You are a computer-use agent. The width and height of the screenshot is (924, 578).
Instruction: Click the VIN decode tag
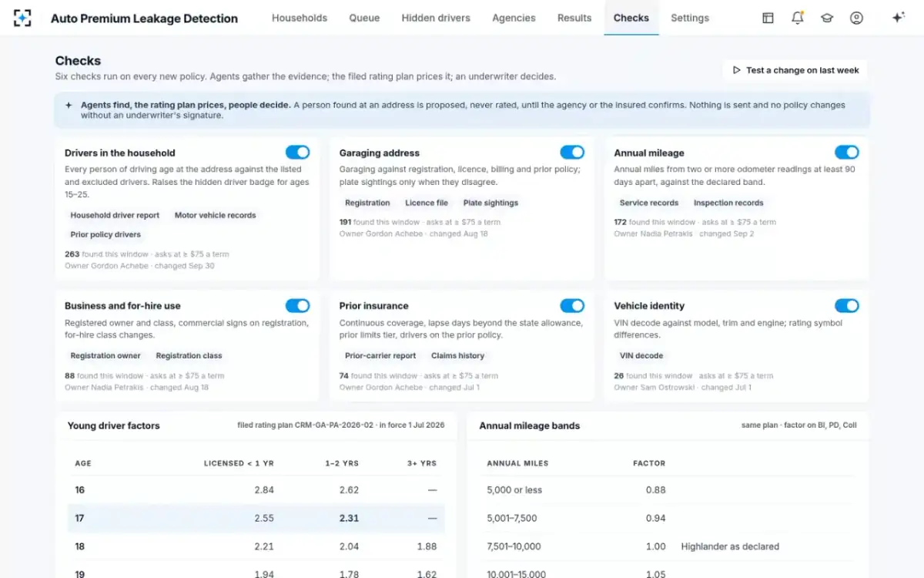pyautogui.click(x=641, y=356)
